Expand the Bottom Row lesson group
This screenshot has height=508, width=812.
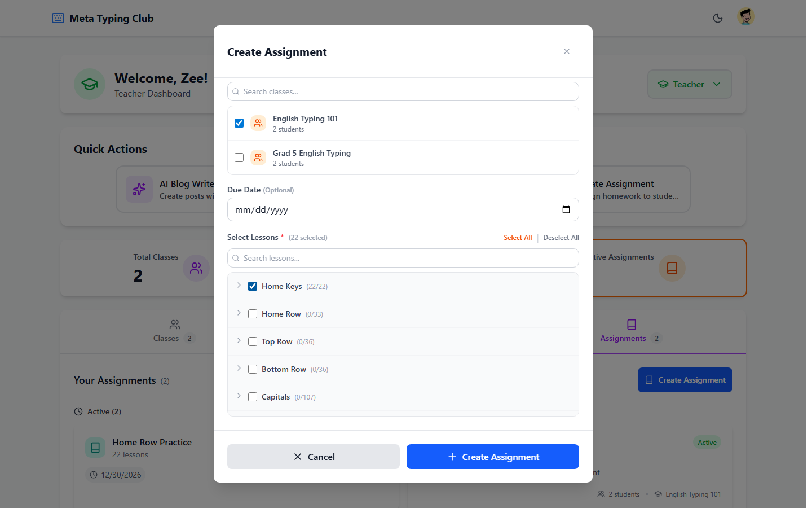pos(239,369)
